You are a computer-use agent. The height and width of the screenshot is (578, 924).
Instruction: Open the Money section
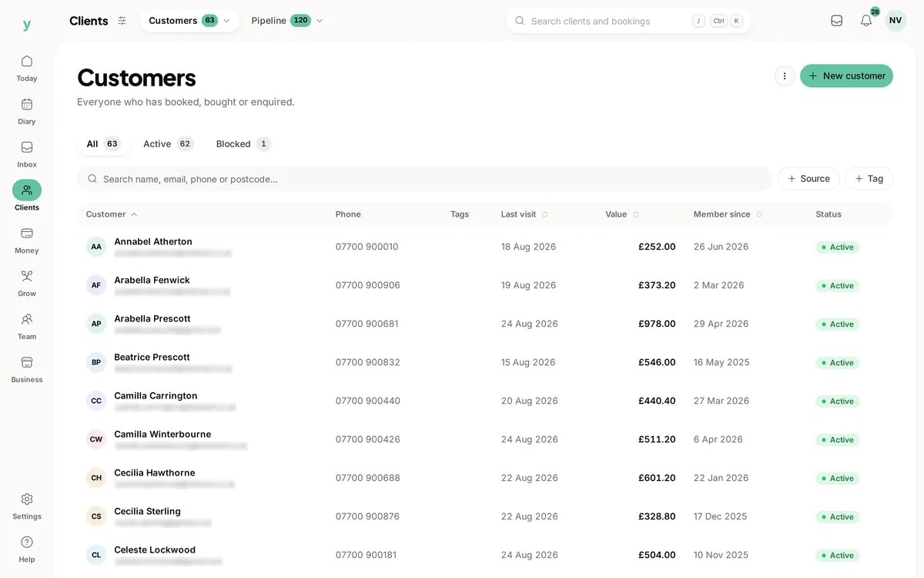point(27,240)
